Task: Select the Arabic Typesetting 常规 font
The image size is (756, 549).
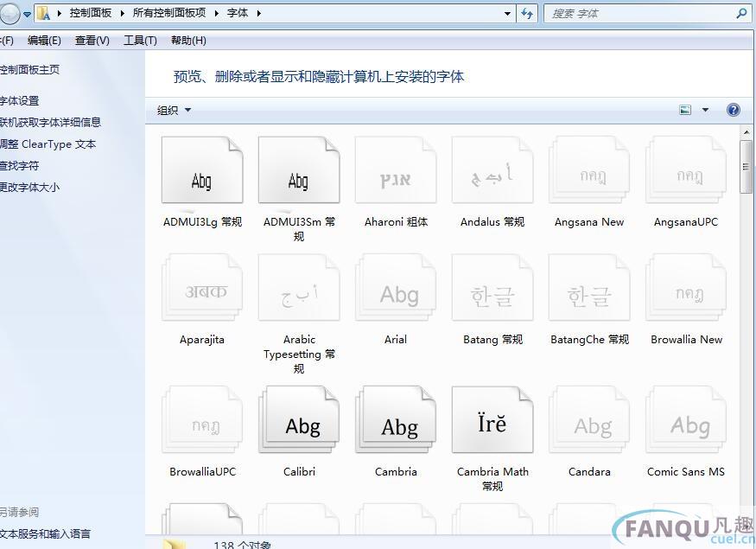Action: click(x=299, y=288)
